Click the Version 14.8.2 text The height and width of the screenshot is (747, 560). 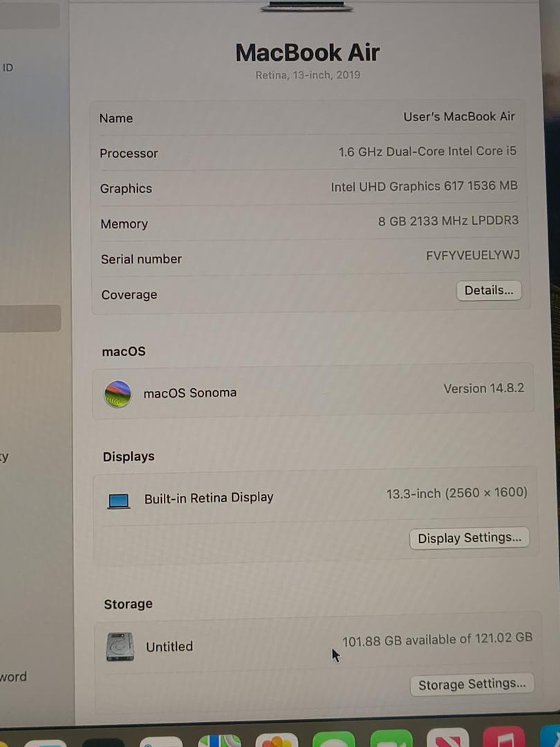click(484, 389)
